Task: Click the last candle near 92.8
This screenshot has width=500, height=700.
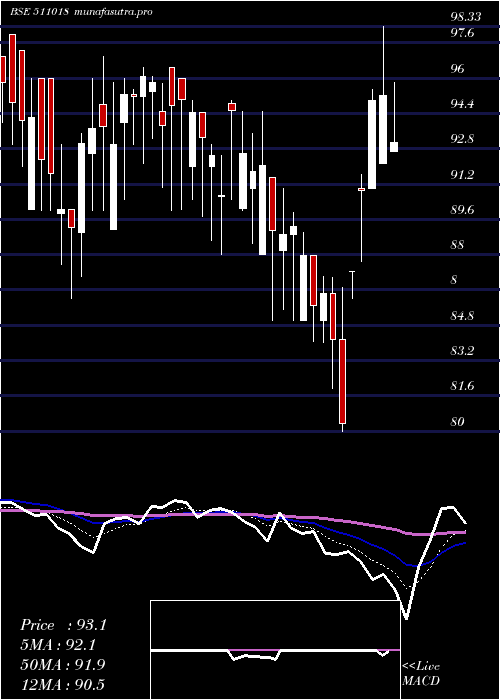Action: click(394, 147)
